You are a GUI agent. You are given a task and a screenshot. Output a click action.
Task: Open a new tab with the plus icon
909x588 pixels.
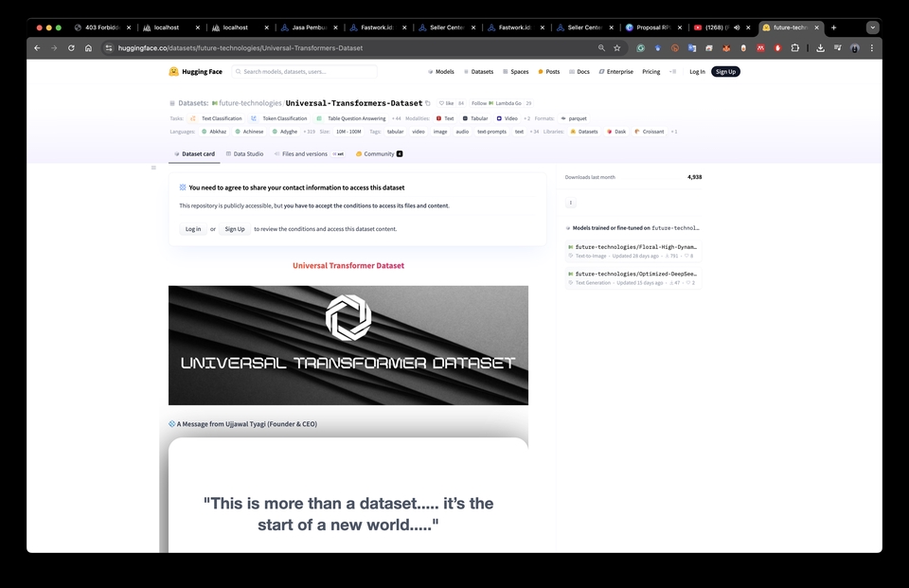833,27
